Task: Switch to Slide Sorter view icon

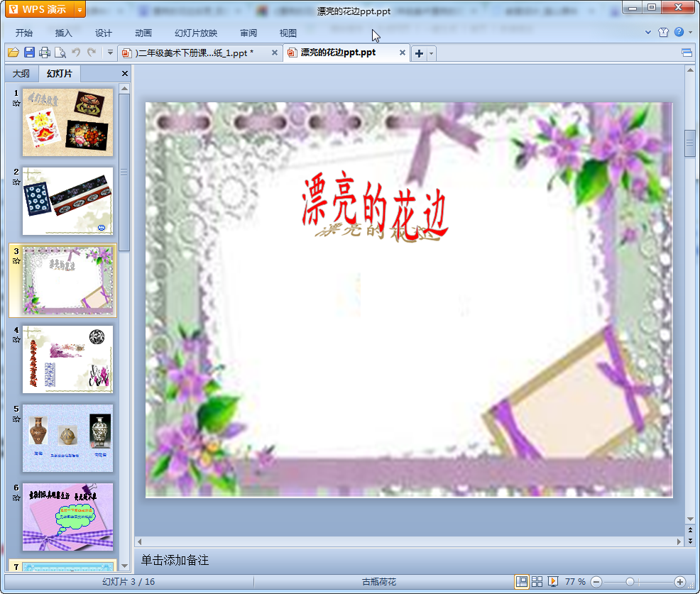Action: click(537, 581)
